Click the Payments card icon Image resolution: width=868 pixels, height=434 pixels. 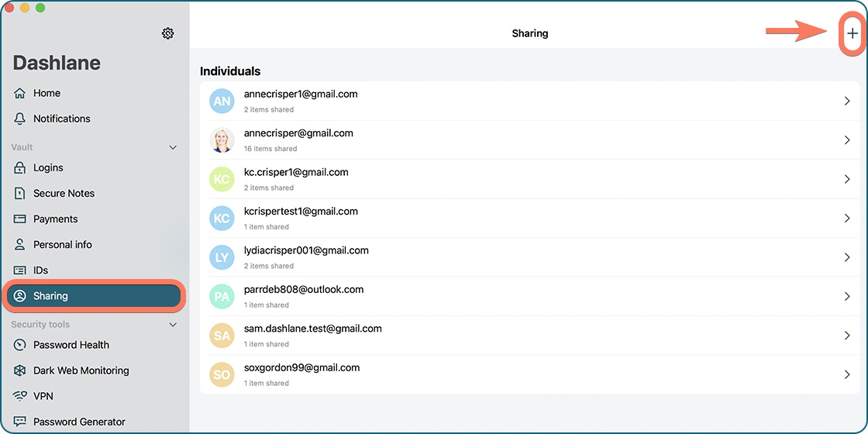[20, 219]
